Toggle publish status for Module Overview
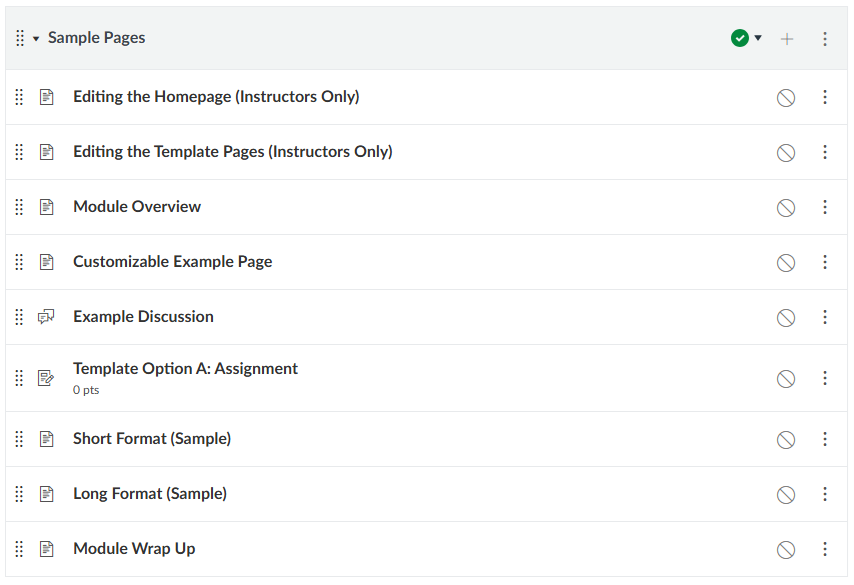The image size is (854, 585). click(x=786, y=207)
